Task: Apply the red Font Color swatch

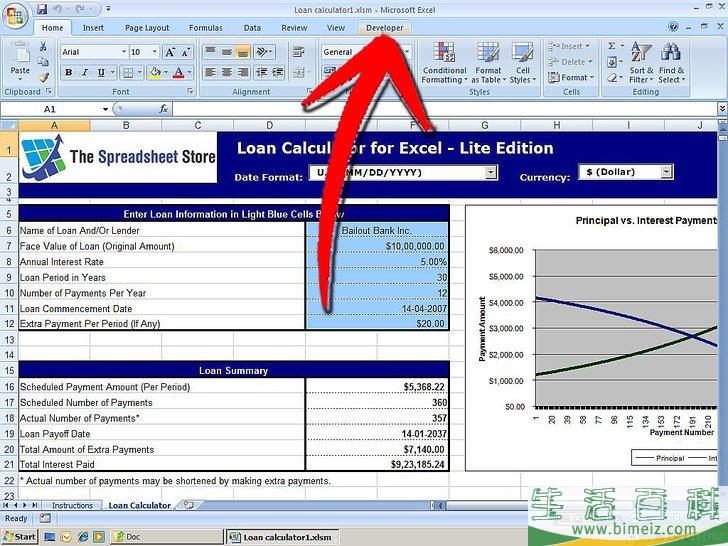Action: [x=179, y=72]
